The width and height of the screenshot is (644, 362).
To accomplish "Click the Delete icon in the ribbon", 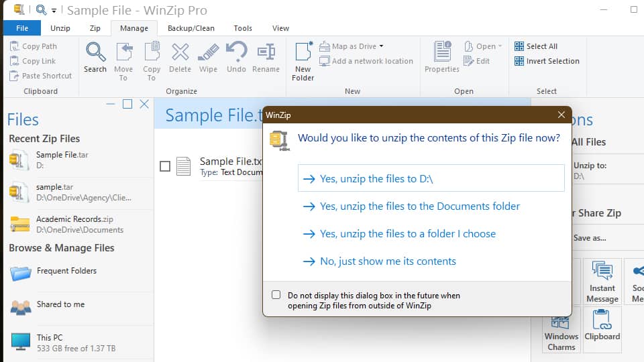I will (x=180, y=52).
